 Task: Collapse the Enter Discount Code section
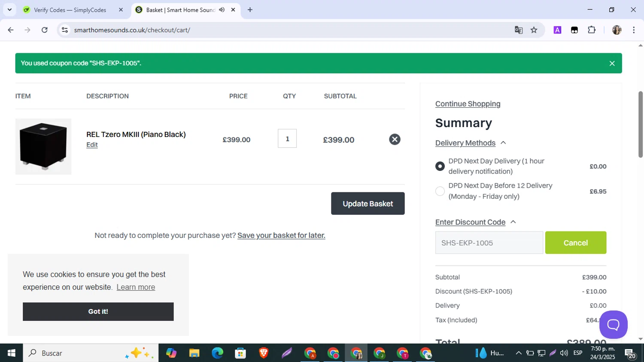pyautogui.click(x=476, y=222)
